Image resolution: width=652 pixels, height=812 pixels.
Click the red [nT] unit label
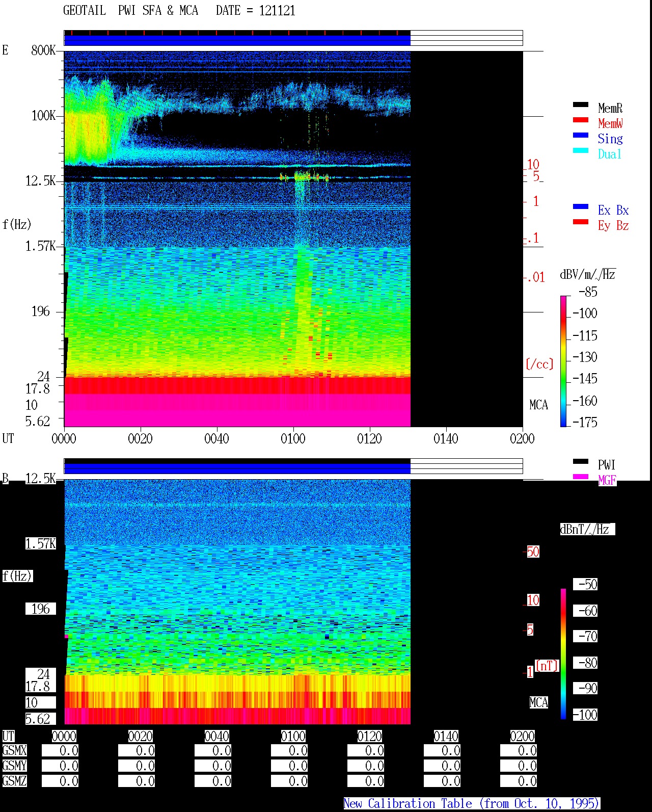[547, 666]
